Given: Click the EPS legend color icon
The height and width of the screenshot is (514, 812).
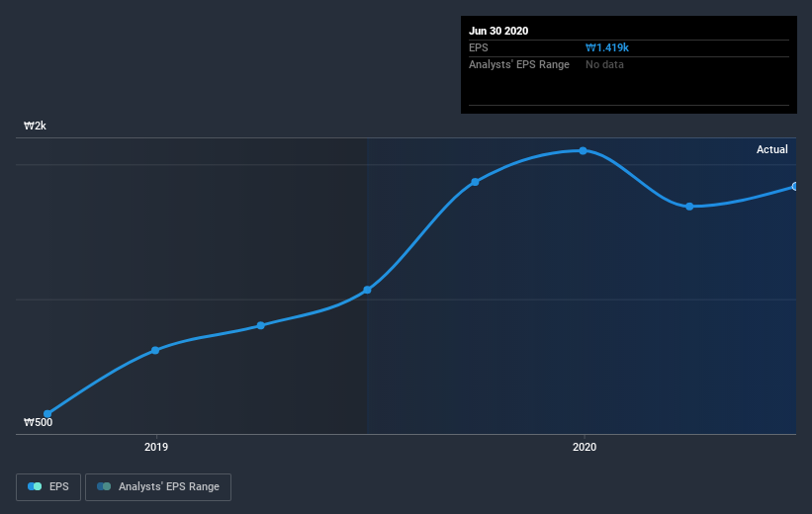Looking at the screenshot, I should [x=35, y=486].
